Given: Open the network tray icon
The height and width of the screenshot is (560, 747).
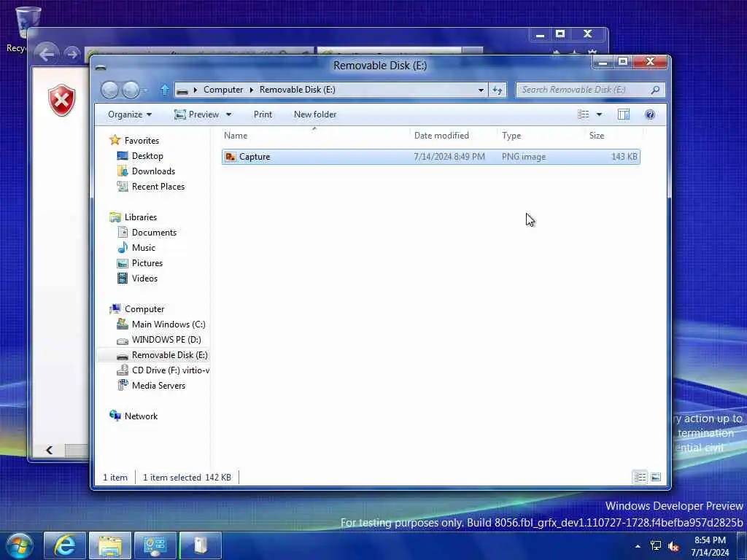Looking at the screenshot, I should [656, 546].
